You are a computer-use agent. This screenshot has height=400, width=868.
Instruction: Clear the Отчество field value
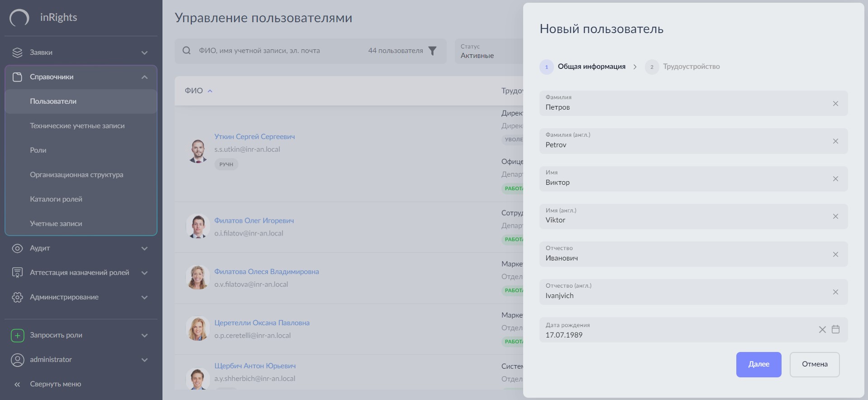click(x=835, y=254)
